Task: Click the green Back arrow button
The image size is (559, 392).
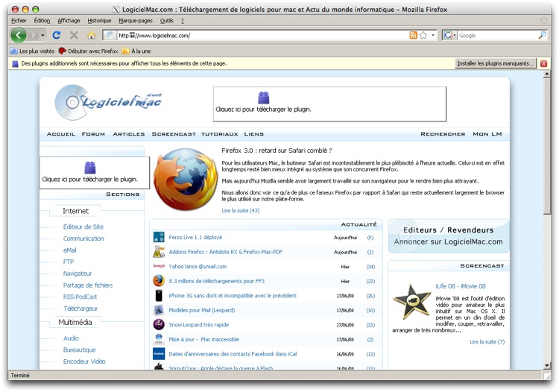Action: (19, 35)
